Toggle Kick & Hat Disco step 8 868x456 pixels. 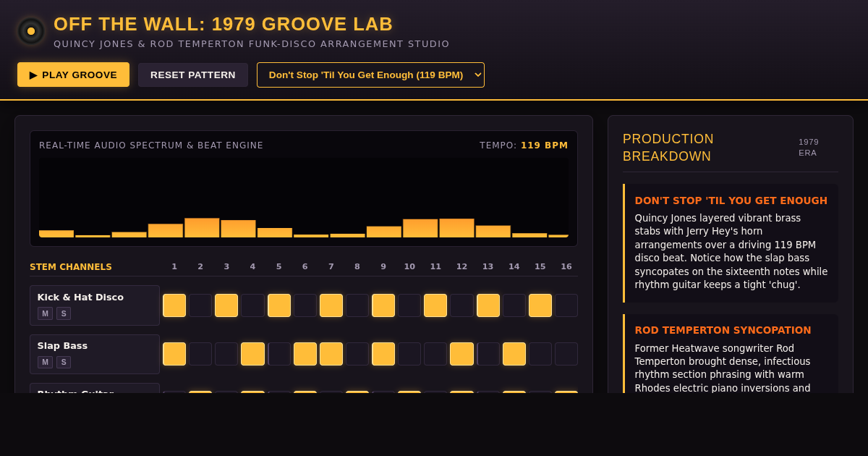[x=357, y=305]
